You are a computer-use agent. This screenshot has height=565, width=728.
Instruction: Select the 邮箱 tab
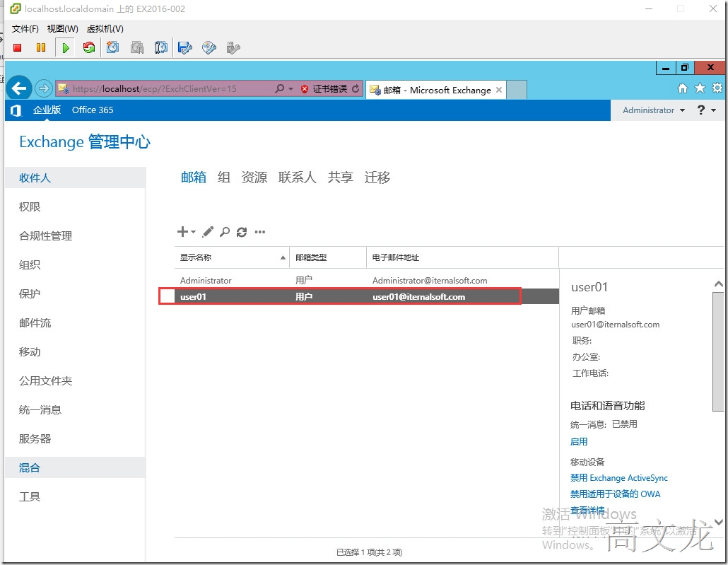coord(194,177)
